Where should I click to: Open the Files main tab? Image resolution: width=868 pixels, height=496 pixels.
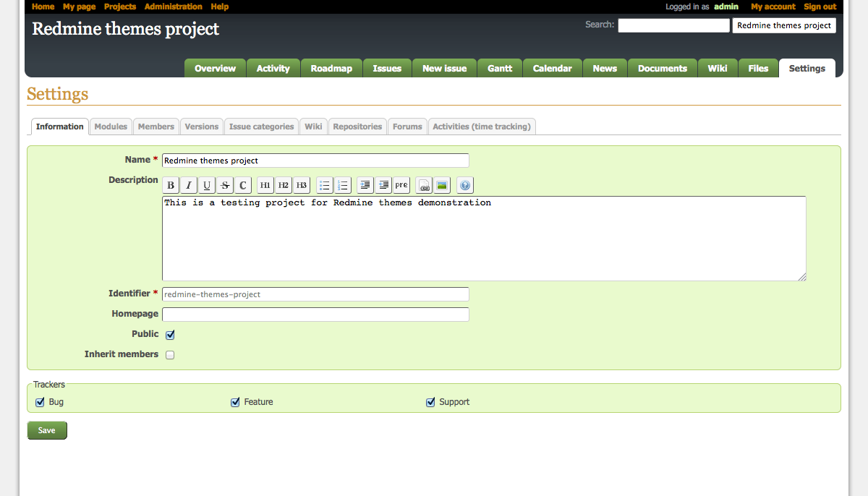click(759, 69)
